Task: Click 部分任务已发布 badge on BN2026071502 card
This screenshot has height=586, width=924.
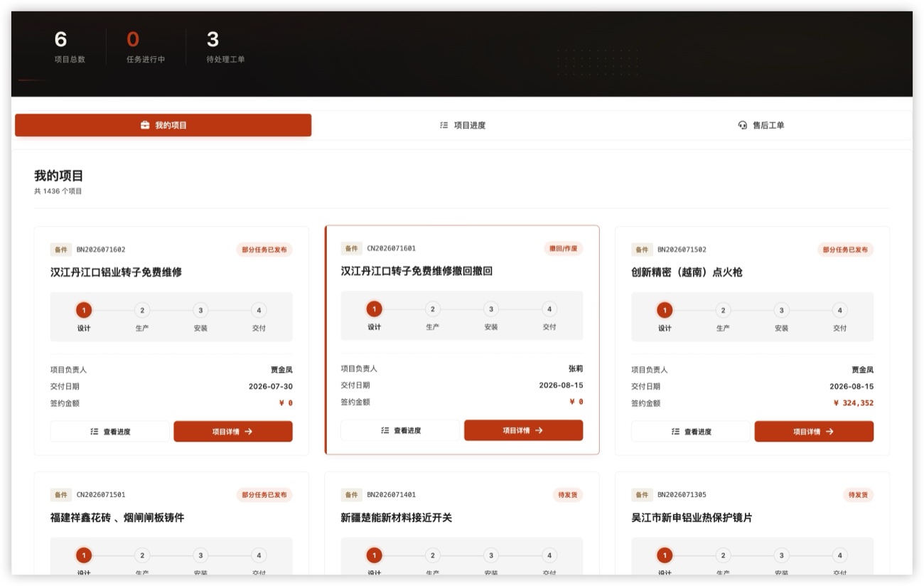Action: (x=845, y=250)
